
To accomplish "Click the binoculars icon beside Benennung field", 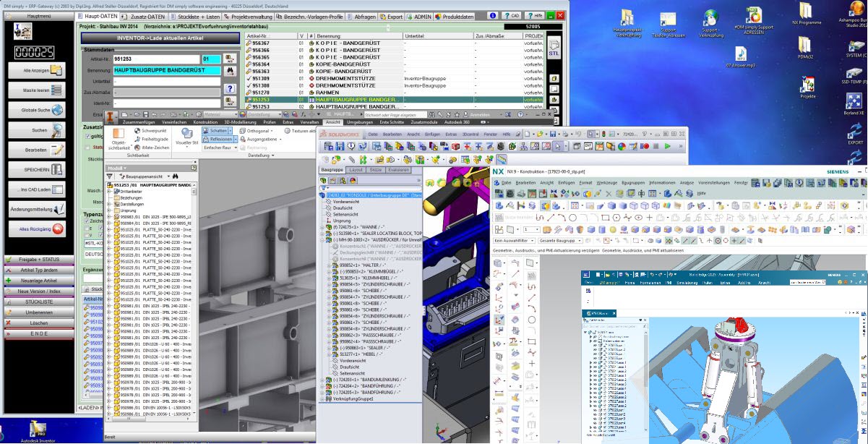I will 230,71.
